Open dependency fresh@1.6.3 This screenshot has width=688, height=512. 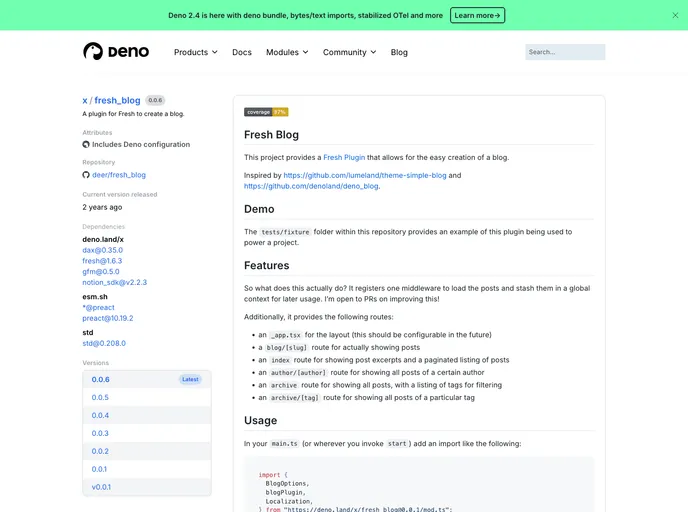102,261
